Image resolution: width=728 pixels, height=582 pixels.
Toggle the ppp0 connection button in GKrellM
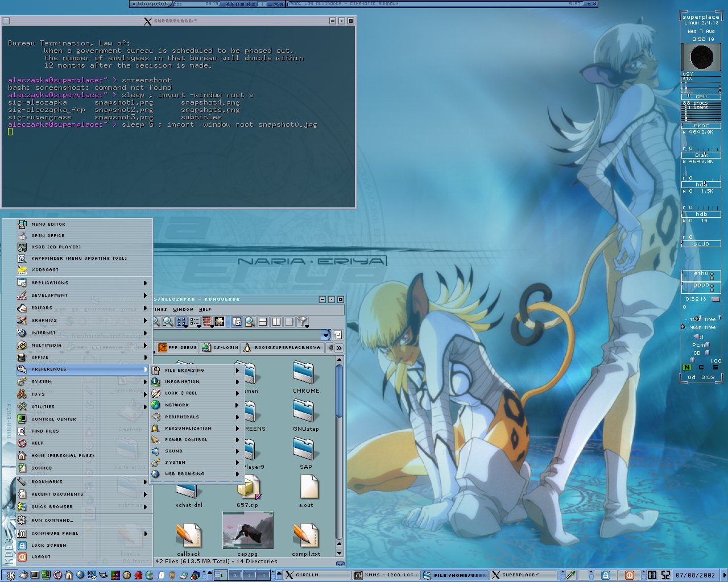click(715, 299)
